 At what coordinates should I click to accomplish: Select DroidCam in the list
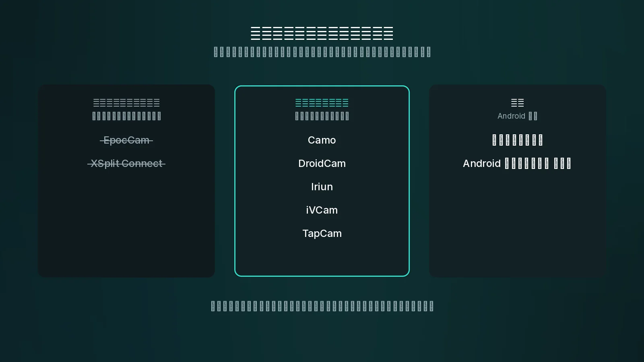pos(322,164)
